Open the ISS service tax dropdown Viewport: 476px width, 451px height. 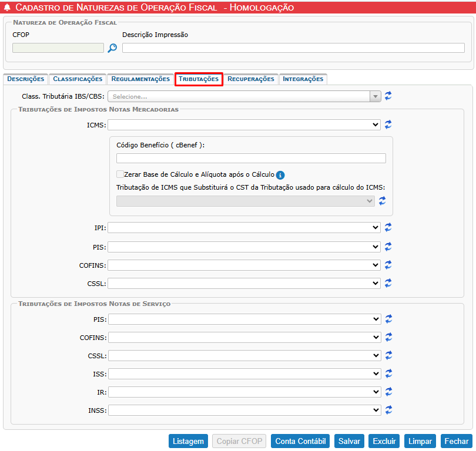click(x=244, y=373)
